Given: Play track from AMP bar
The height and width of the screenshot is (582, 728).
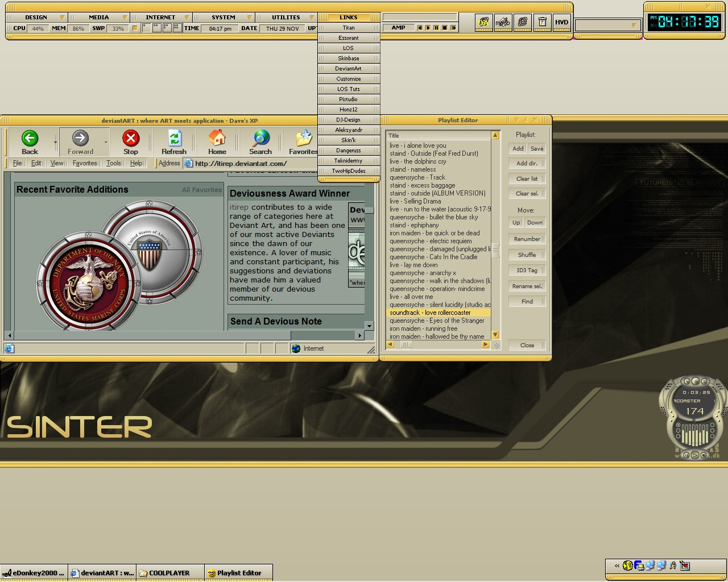Looking at the screenshot, I should tap(428, 28).
